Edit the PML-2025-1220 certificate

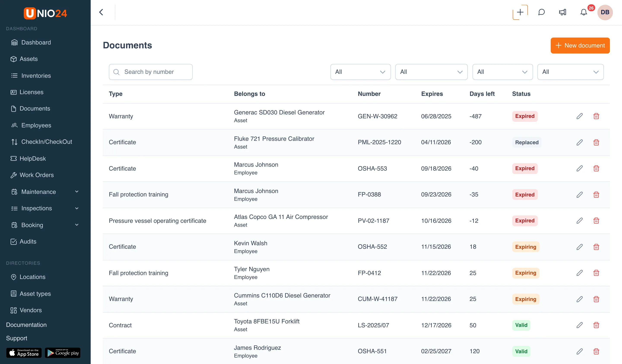click(x=579, y=142)
